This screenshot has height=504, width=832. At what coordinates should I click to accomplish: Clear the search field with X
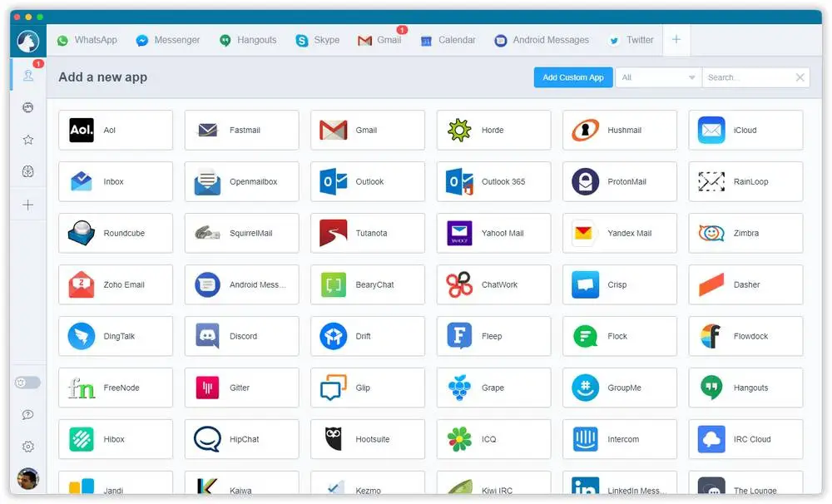(x=800, y=77)
